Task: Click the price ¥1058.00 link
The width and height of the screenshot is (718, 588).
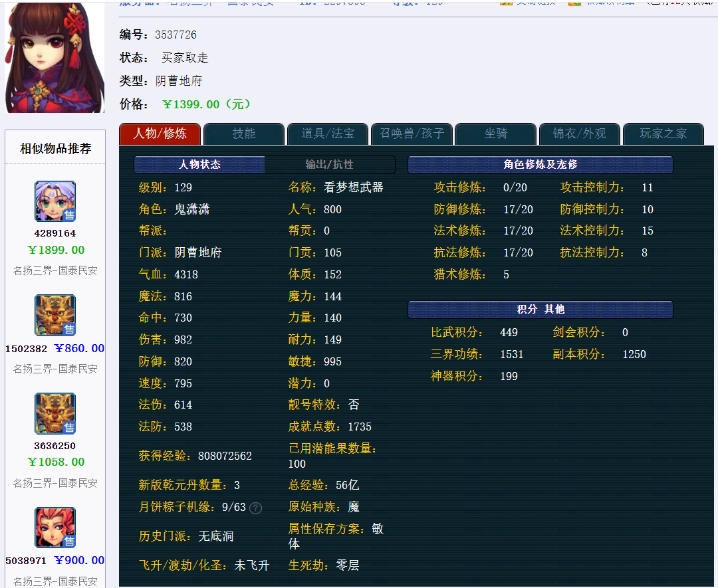Action: tap(56, 462)
